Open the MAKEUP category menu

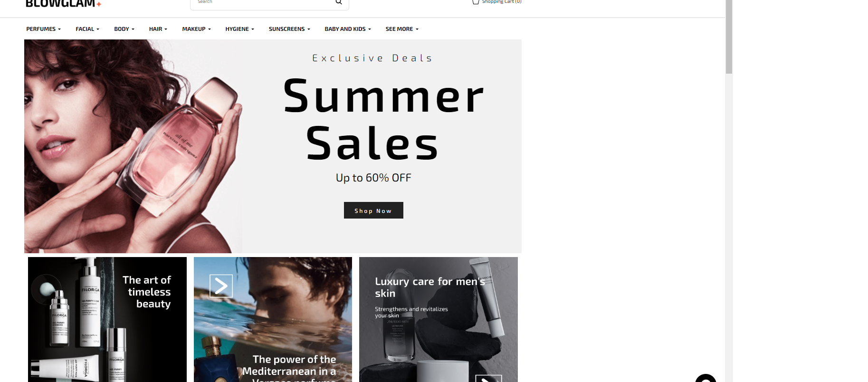click(x=196, y=29)
